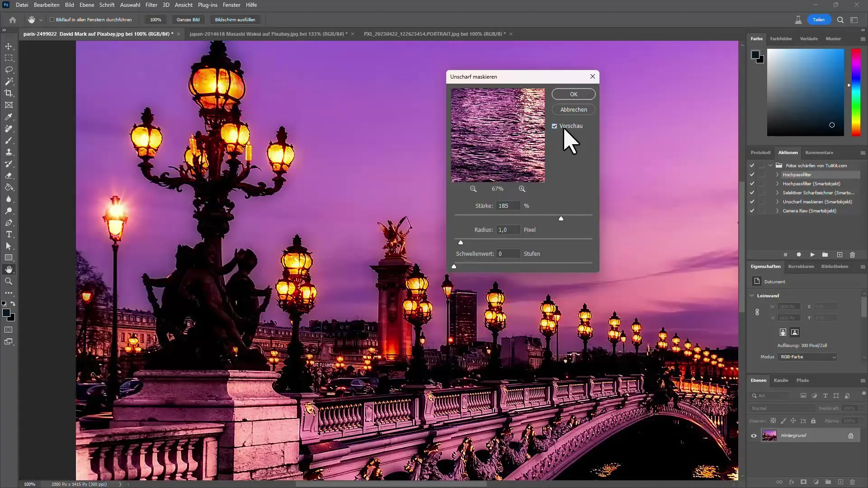Switch to the Farbfelder tab
This screenshot has width=868, height=488.
pyautogui.click(x=781, y=39)
